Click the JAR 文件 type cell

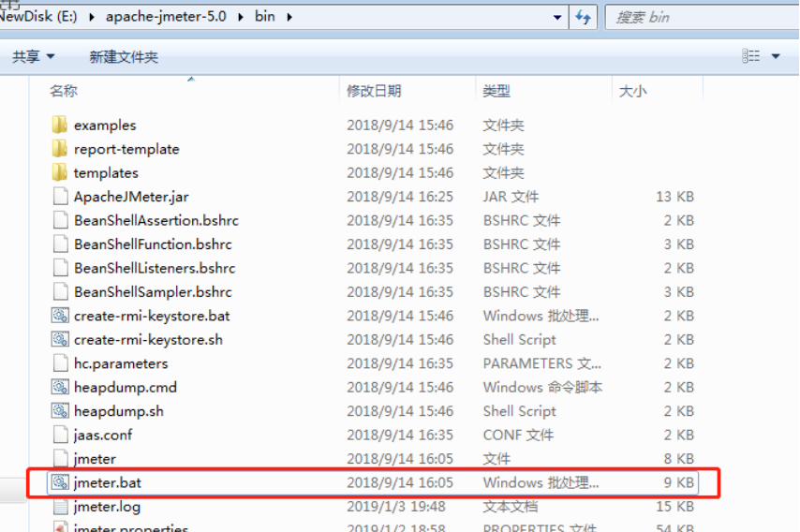point(511,197)
